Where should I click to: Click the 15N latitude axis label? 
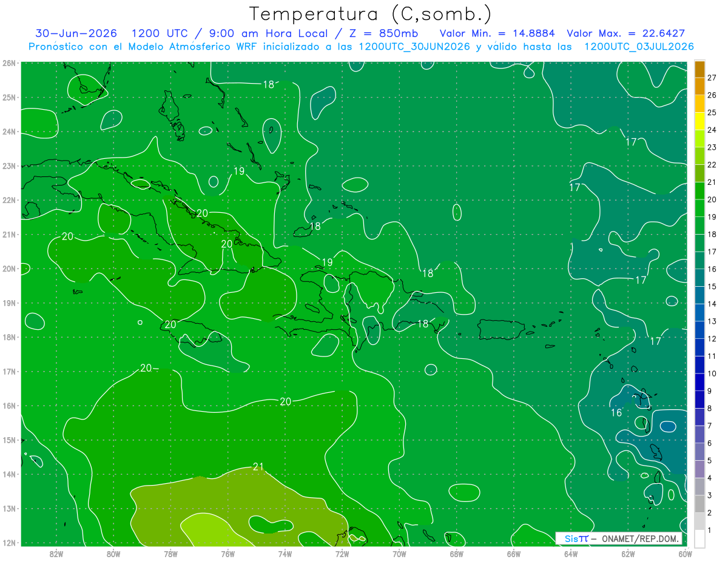(x=8, y=440)
